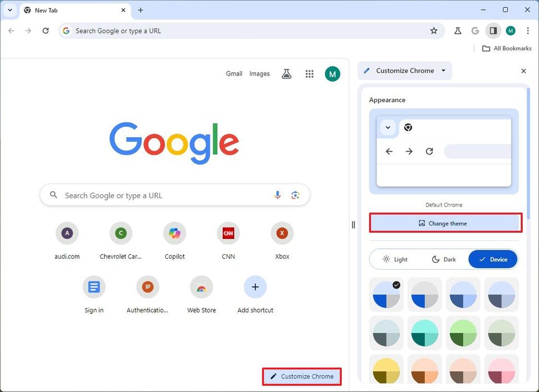The height and width of the screenshot is (392, 539).
Task: Open the three-dot Chrome menu
Action: [528, 31]
